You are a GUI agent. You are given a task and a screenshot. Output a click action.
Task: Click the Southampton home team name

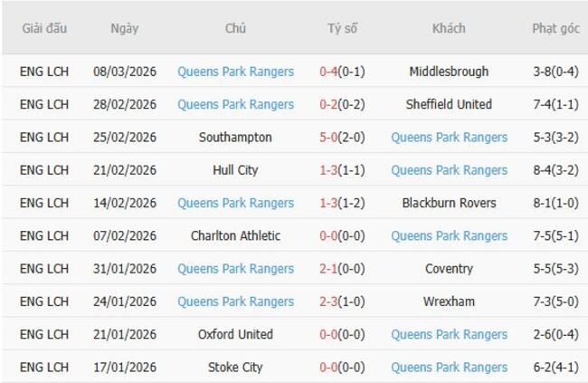(x=236, y=138)
